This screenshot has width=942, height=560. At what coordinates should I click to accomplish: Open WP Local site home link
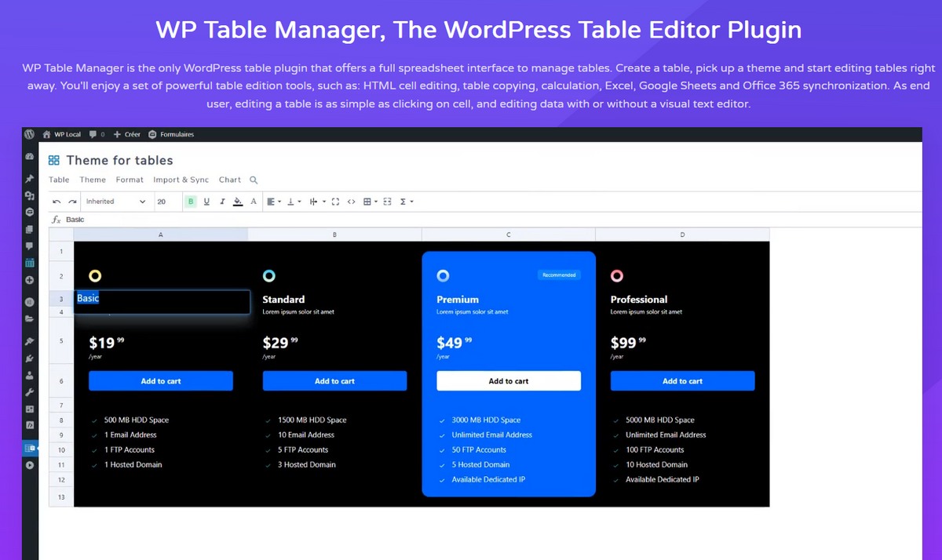coord(62,134)
